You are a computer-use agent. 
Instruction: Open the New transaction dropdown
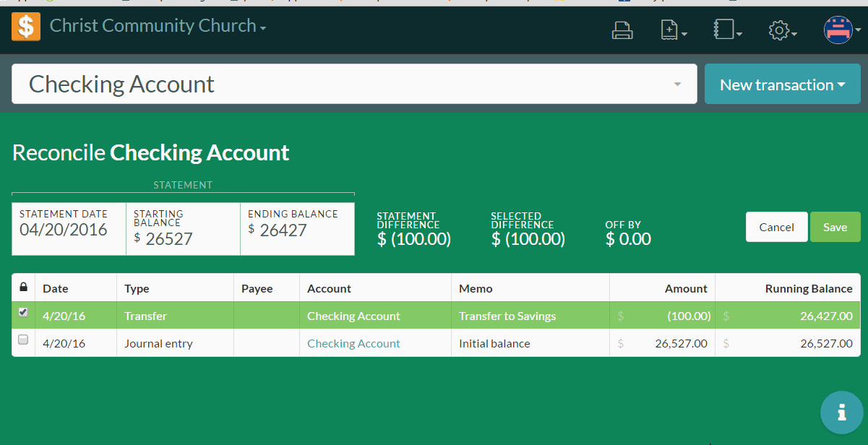coord(782,84)
